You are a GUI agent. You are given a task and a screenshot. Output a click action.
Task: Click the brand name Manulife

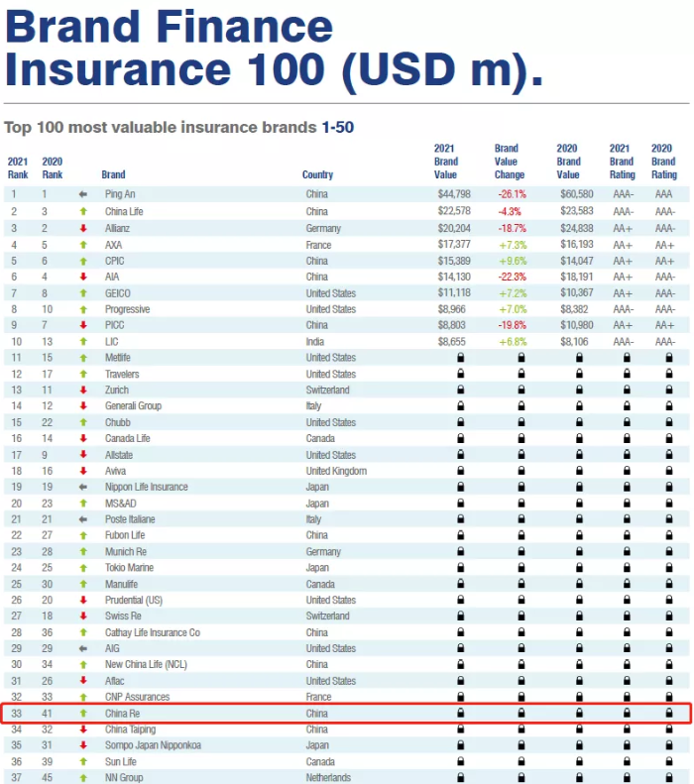pos(121,584)
